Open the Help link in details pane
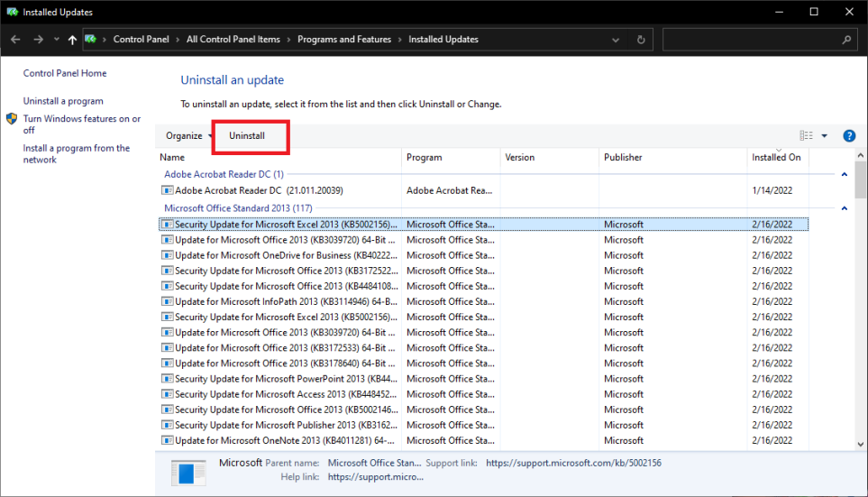The height and width of the screenshot is (497, 868). (x=375, y=477)
